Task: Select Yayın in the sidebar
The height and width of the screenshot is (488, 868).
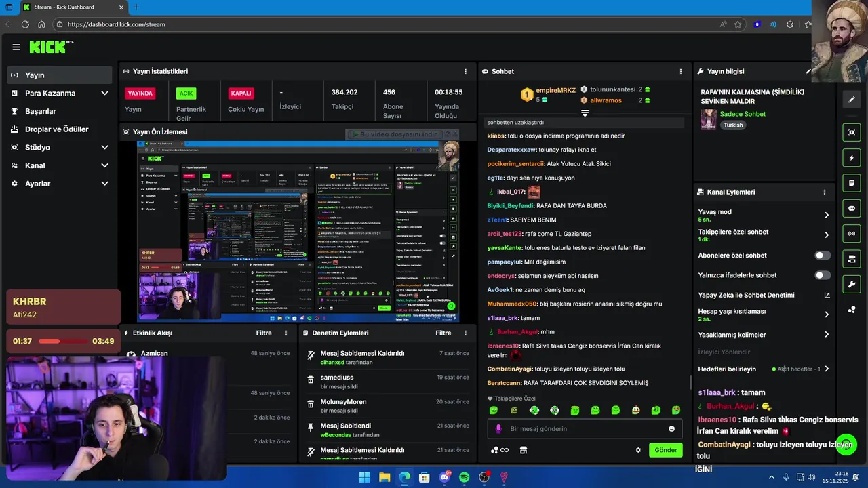Action: (60, 75)
